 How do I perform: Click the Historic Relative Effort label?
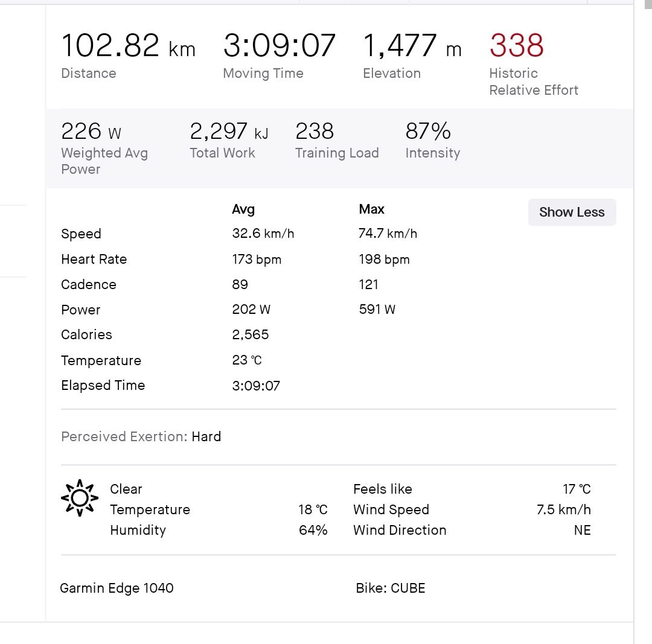click(533, 81)
